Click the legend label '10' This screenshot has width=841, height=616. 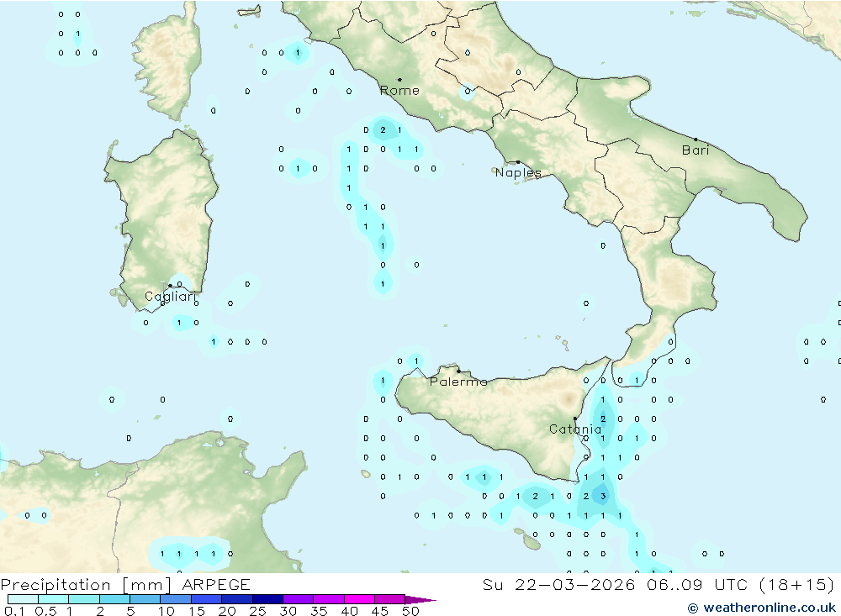[167, 611]
